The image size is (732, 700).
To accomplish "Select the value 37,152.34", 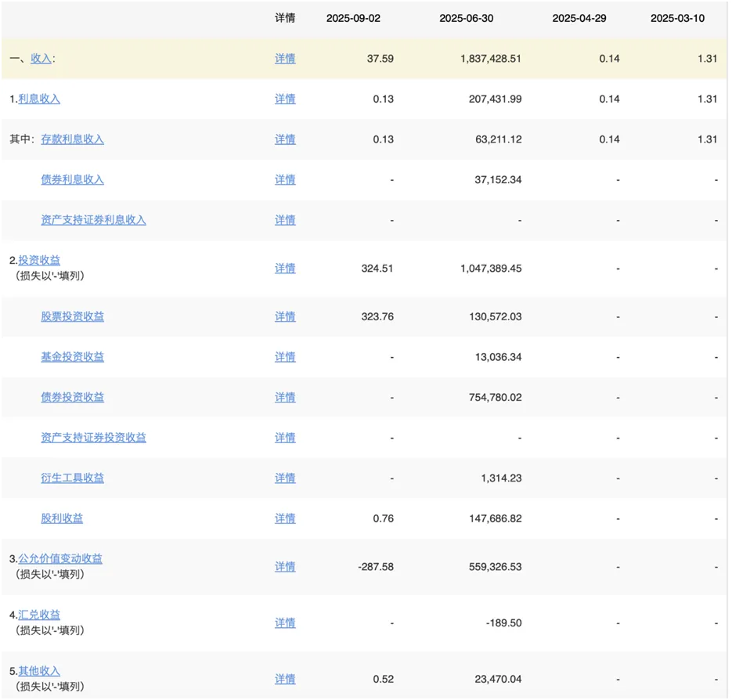I will point(498,180).
